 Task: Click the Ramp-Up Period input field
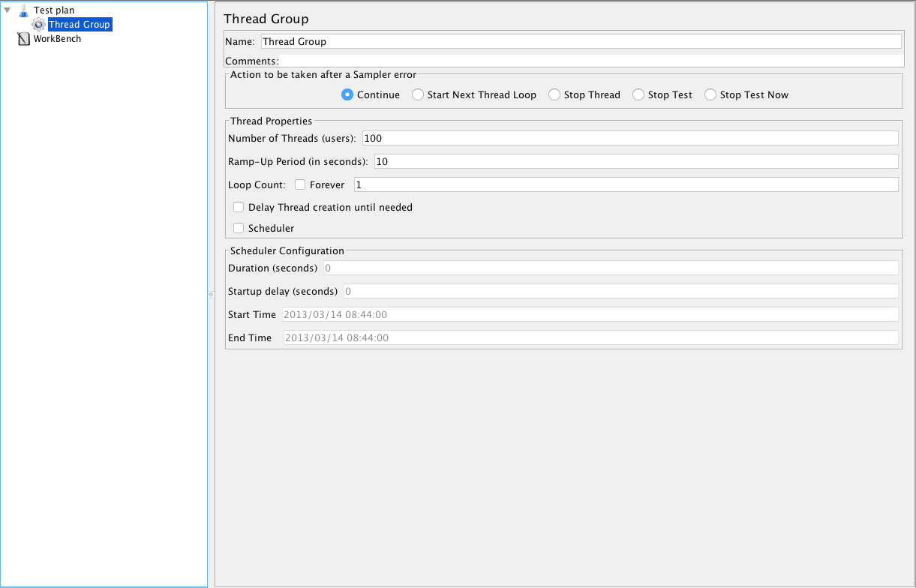pyautogui.click(x=635, y=161)
